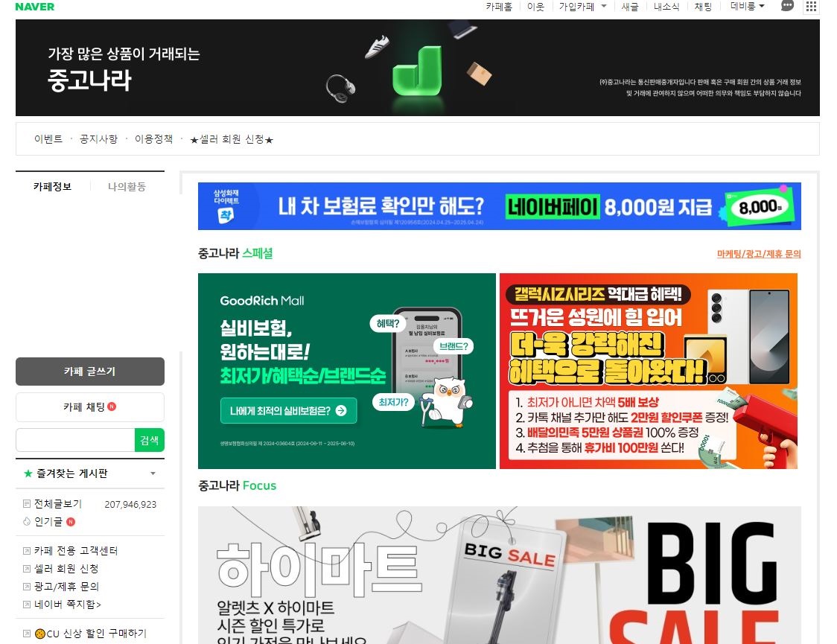Open the Naver apps grid icon
Screen dimensions: 837x644
(x=811, y=6)
